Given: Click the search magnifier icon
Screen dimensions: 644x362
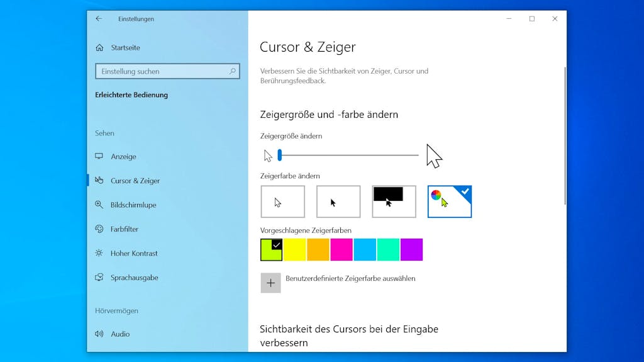Looking at the screenshot, I should (233, 71).
